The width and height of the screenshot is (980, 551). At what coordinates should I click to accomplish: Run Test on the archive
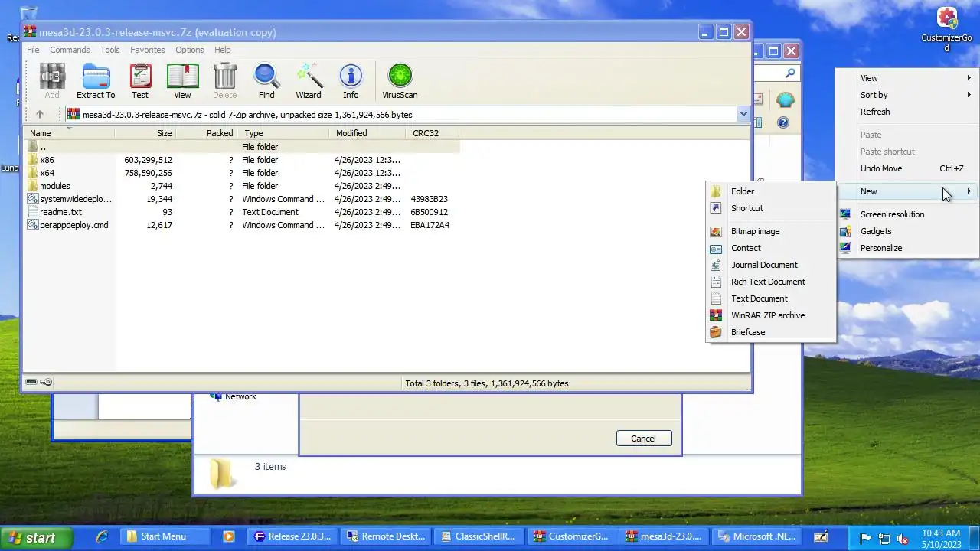coord(140,81)
